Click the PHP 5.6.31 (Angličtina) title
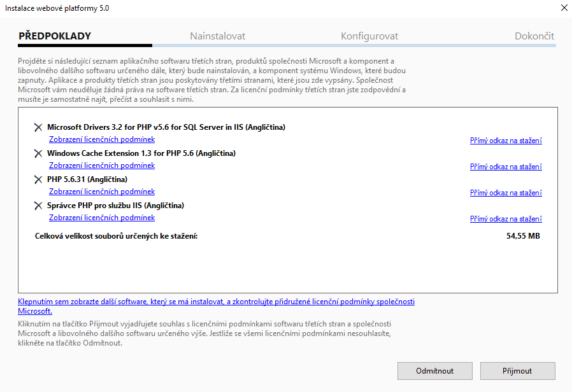 [x=87, y=179]
